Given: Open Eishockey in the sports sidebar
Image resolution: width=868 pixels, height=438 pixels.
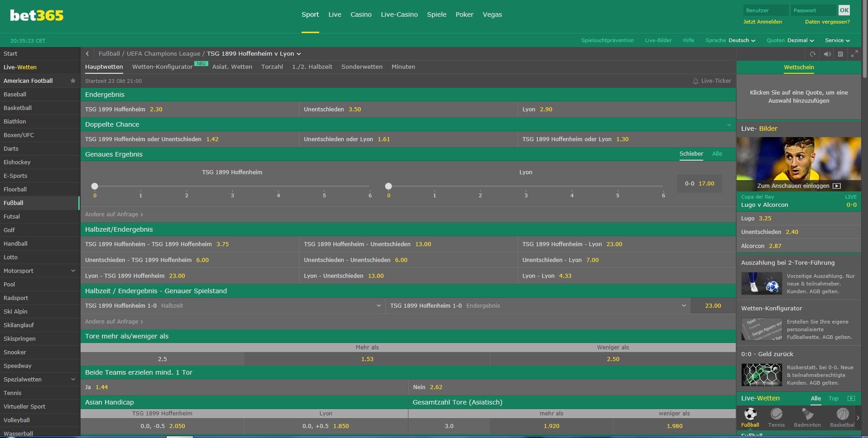Looking at the screenshot, I should 40,162.
